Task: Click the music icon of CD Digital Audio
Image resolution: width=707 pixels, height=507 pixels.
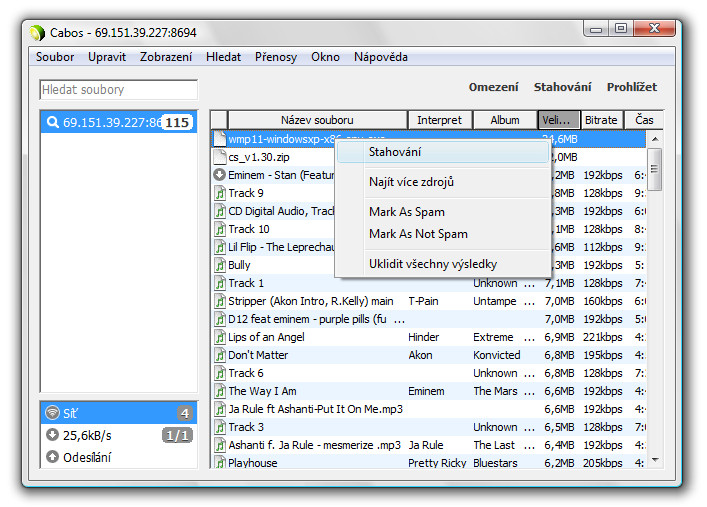Action: point(220,211)
